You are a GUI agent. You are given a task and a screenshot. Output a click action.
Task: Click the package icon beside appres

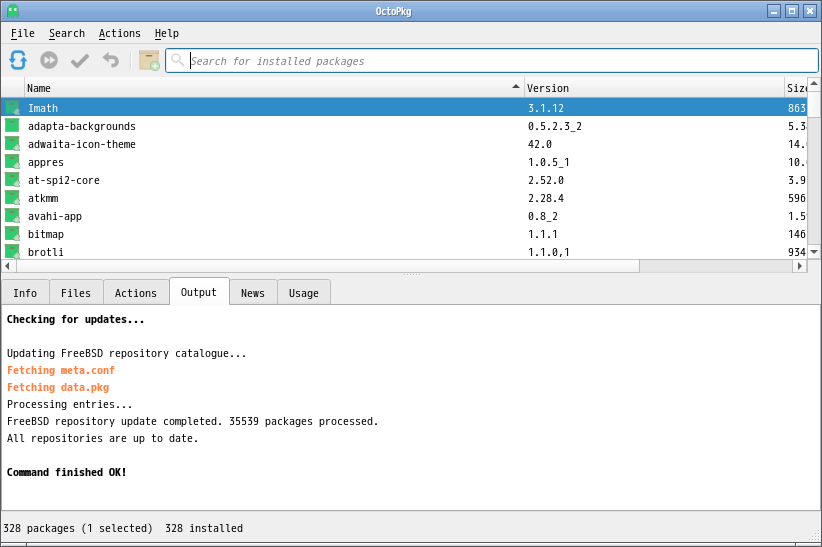(x=12, y=162)
